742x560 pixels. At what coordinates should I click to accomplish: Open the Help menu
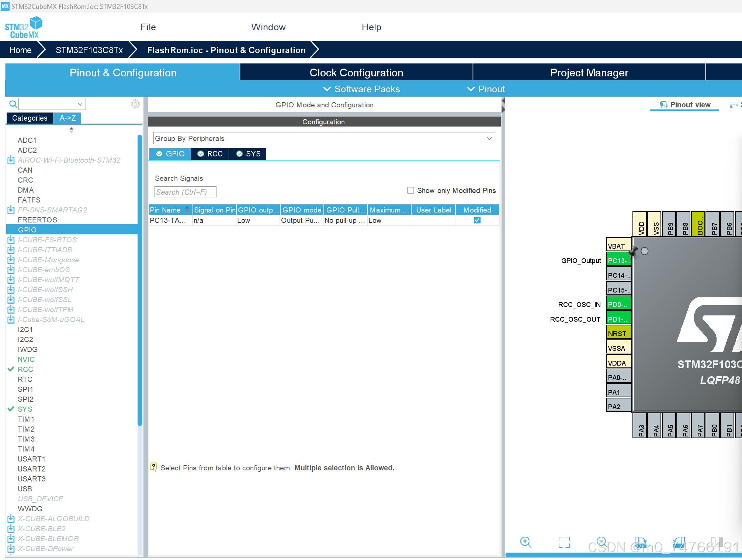pos(371,27)
